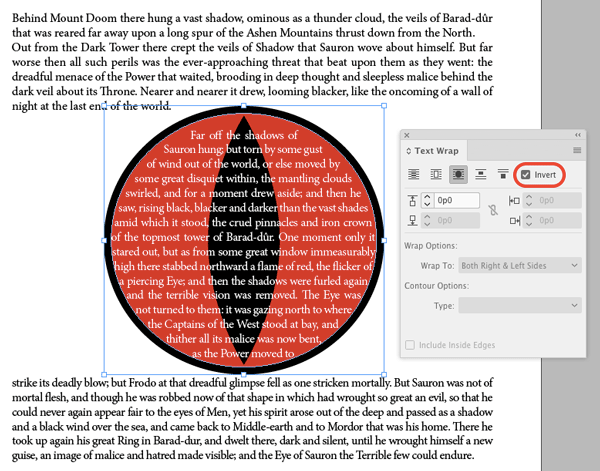This screenshot has width=600, height=471.
Task: Open the Text Wrap panel menu
Action: pyautogui.click(x=577, y=150)
